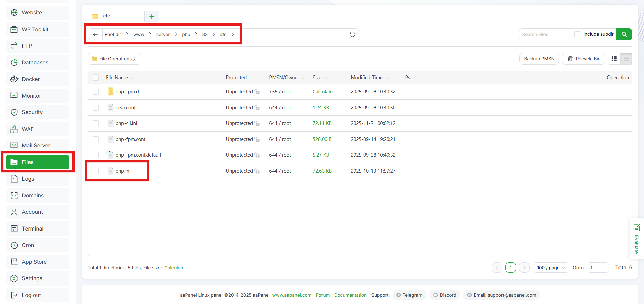
Task: Click the Terminal icon in sidebar
Action: (x=14, y=229)
